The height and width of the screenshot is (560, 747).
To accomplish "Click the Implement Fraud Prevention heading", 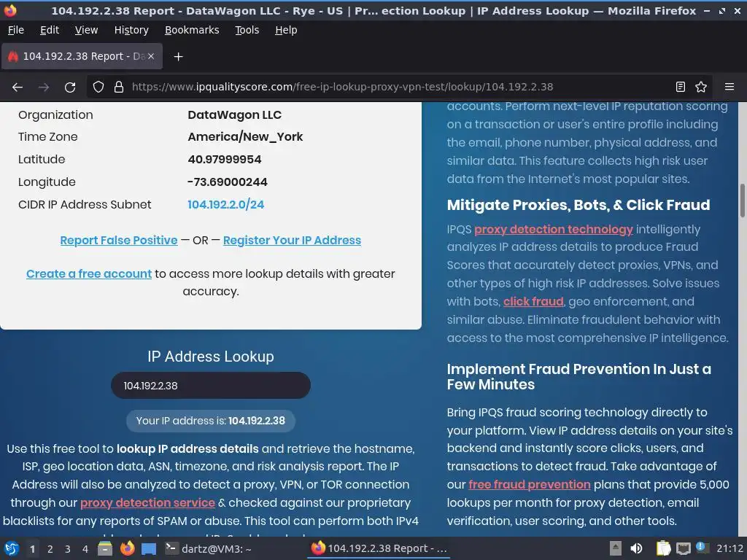I will (x=578, y=377).
